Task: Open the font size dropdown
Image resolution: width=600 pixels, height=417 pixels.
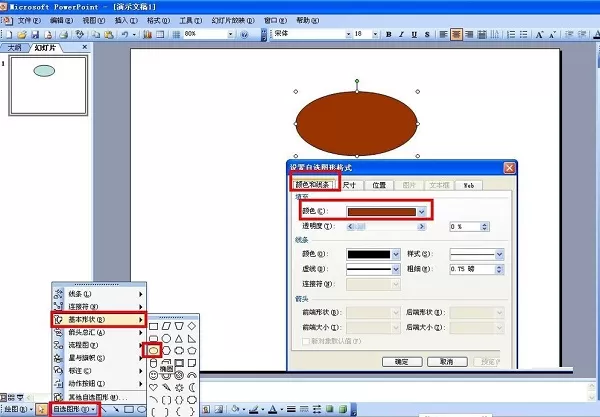Action: [375, 34]
